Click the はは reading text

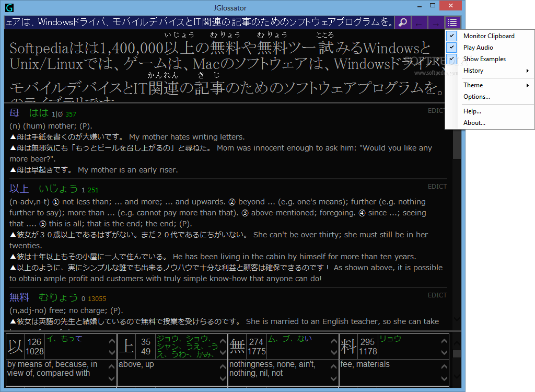tap(39, 113)
